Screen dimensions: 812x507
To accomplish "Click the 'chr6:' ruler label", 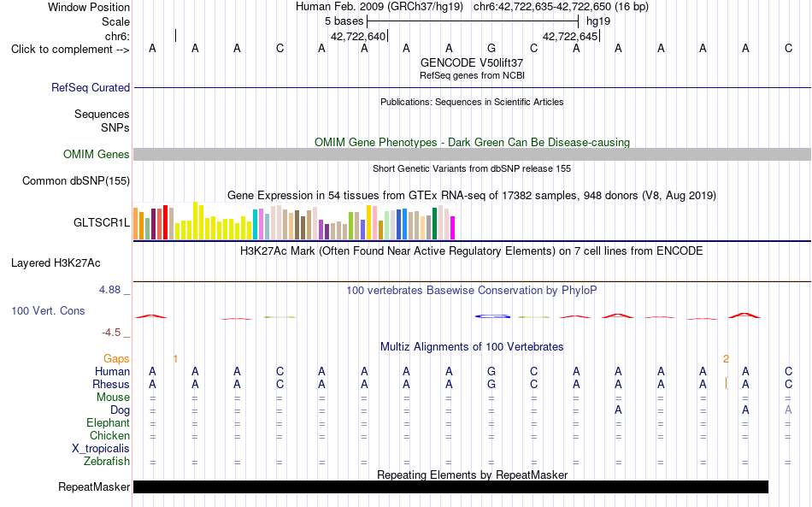I will [117, 36].
